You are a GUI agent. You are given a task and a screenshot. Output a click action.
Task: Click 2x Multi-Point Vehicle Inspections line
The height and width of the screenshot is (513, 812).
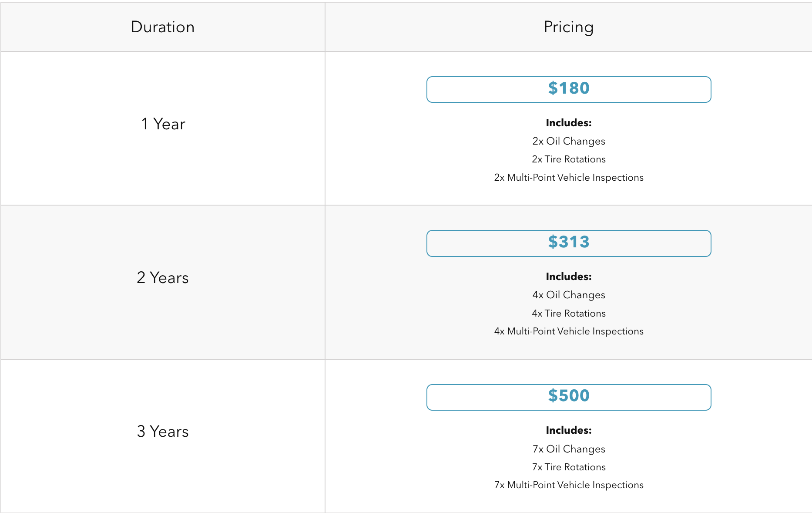pos(569,178)
